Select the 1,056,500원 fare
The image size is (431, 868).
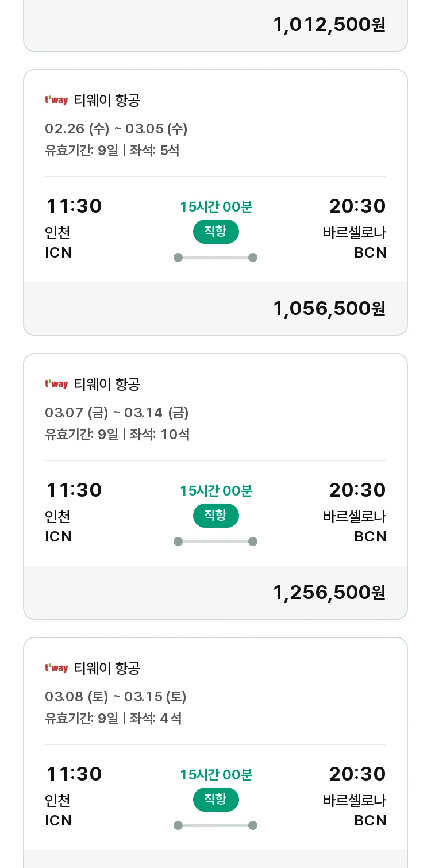tap(329, 309)
